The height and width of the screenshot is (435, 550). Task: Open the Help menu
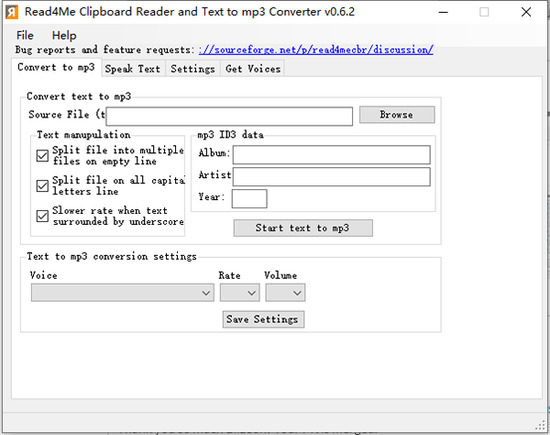pyautogui.click(x=64, y=35)
